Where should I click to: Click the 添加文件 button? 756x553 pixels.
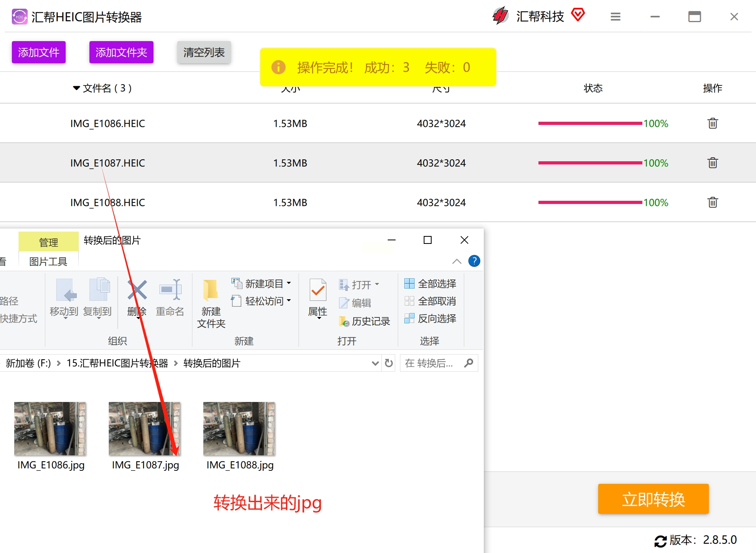39,52
